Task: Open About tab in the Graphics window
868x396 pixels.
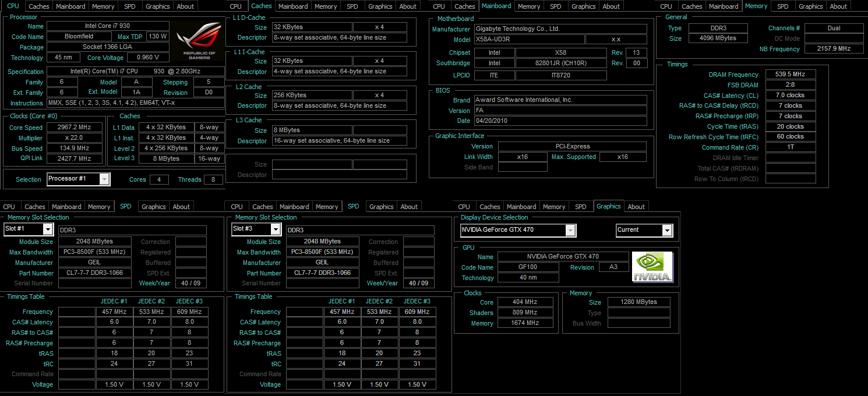Action: 636,207
